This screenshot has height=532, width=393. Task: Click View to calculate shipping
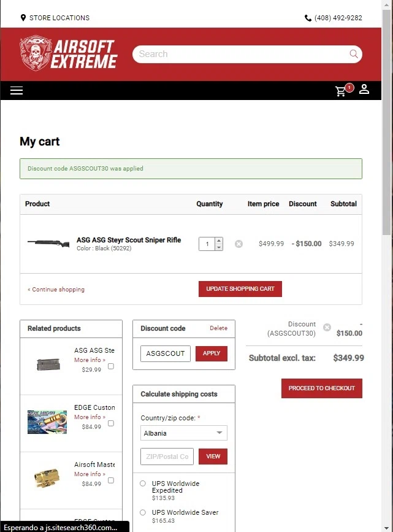[213, 457]
